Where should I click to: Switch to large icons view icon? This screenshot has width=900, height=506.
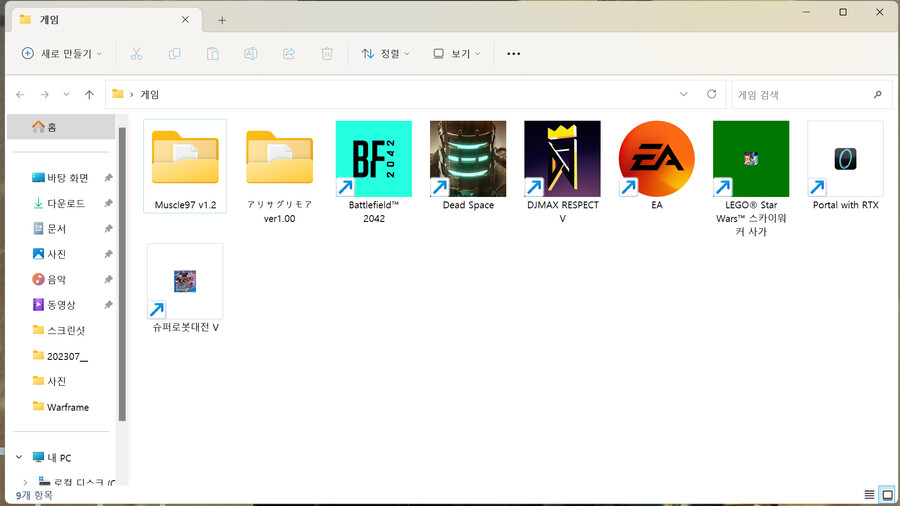coord(887,495)
